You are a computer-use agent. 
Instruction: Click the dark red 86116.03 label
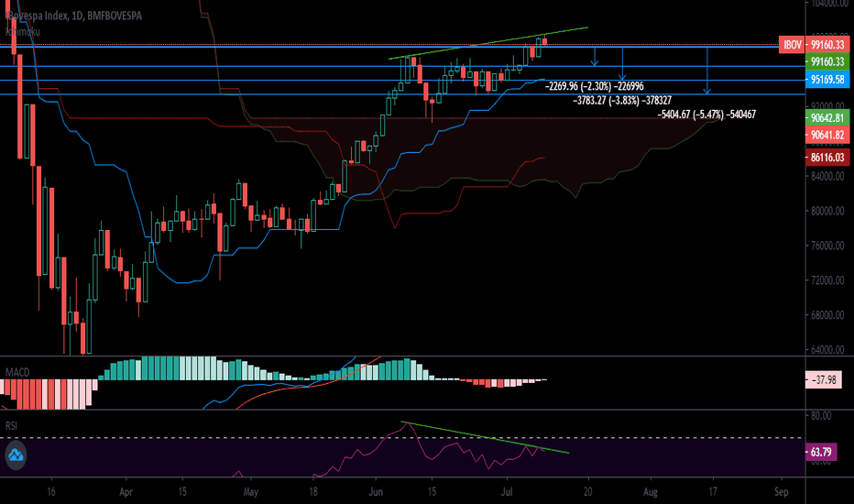[x=827, y=158]
